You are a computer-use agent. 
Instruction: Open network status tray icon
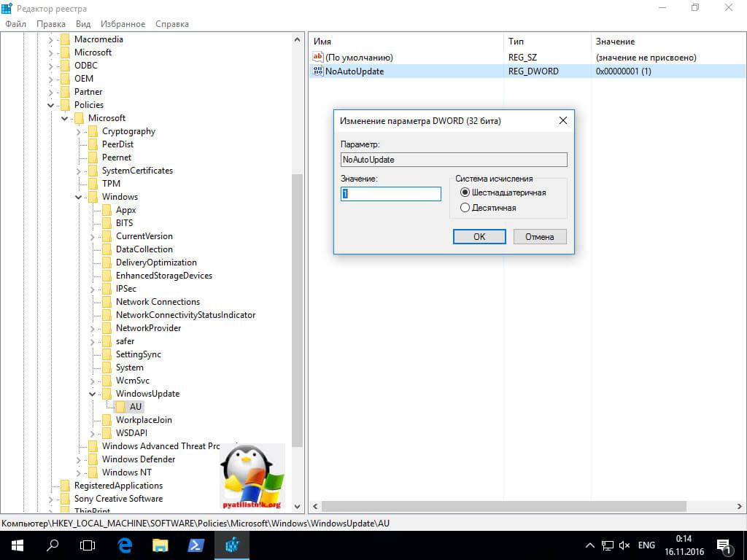point(608,545)
